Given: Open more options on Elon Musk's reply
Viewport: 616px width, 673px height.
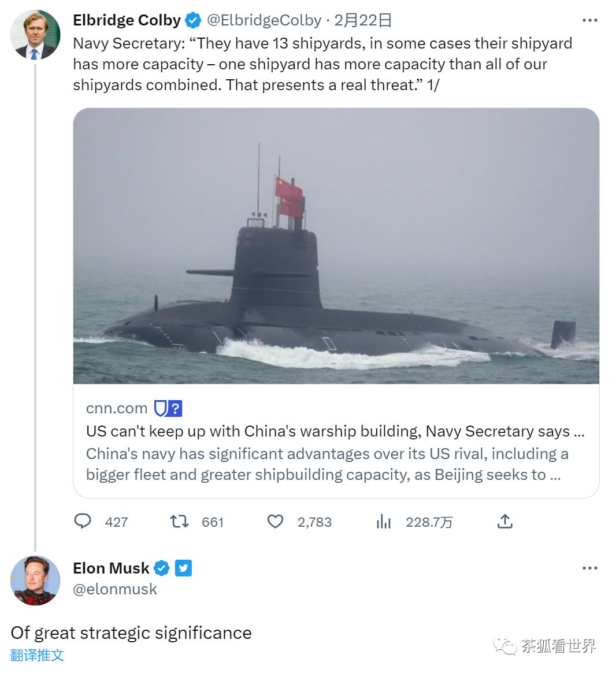Looking at the screenshot, I should [x=589, y=568].
